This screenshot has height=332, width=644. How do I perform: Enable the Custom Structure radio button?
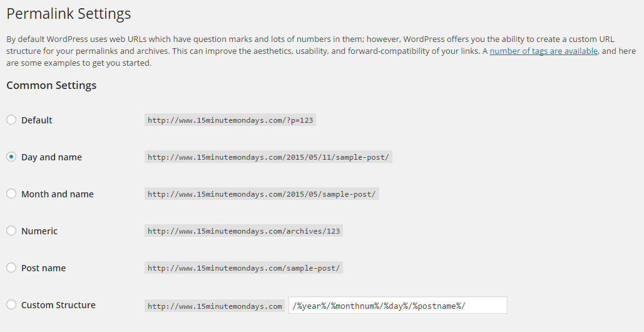11,304
